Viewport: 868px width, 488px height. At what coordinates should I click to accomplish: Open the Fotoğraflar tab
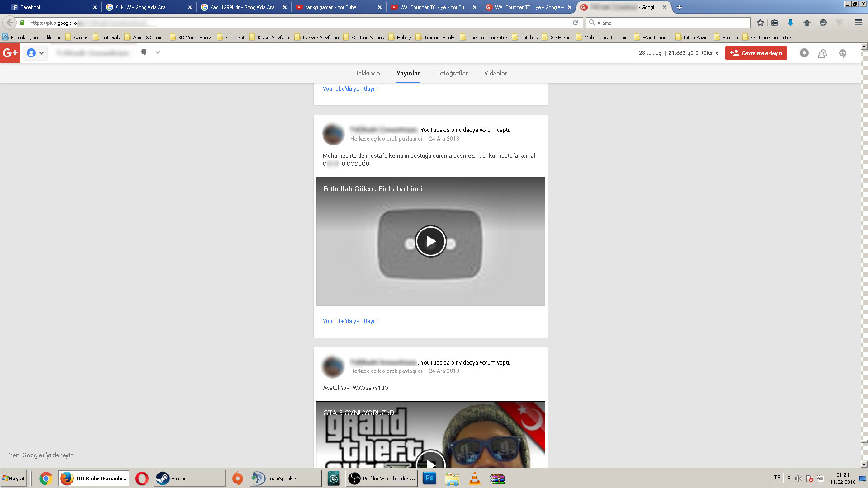[452, 73]
